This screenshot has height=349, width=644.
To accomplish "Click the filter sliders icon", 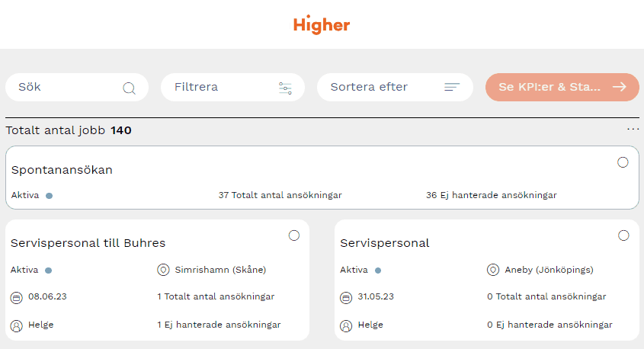I will pyautogui.click(x=286, y=88).
